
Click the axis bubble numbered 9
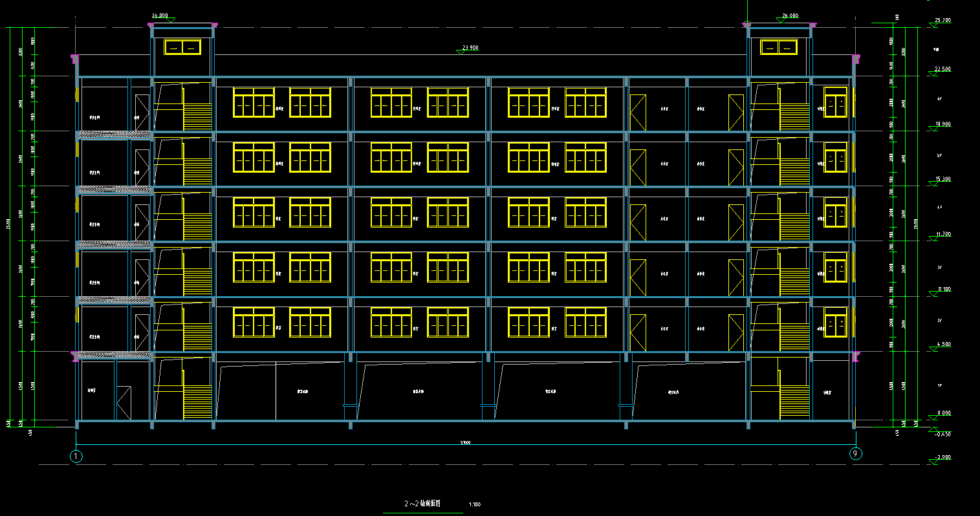click(x=856, y=454)
